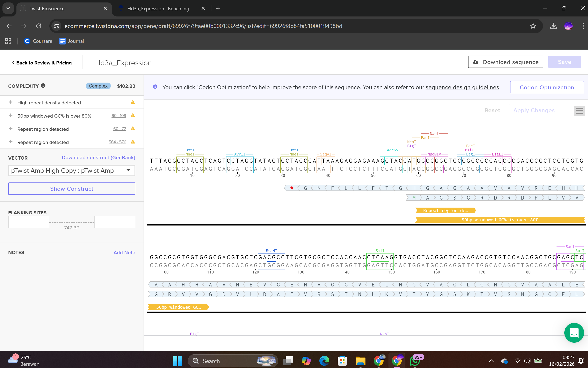The width and height of the screenshot is (588, 368).
Task: Reload the page
Action: point(39,26)
